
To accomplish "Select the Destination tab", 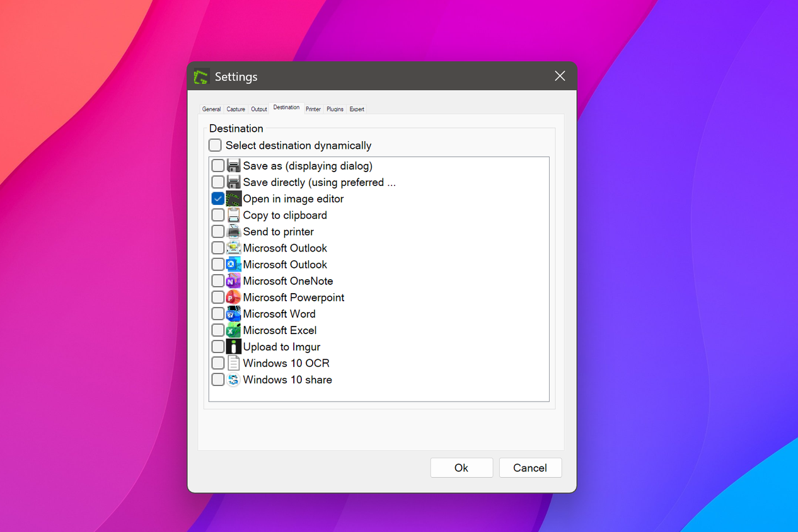I will point(286,108).
